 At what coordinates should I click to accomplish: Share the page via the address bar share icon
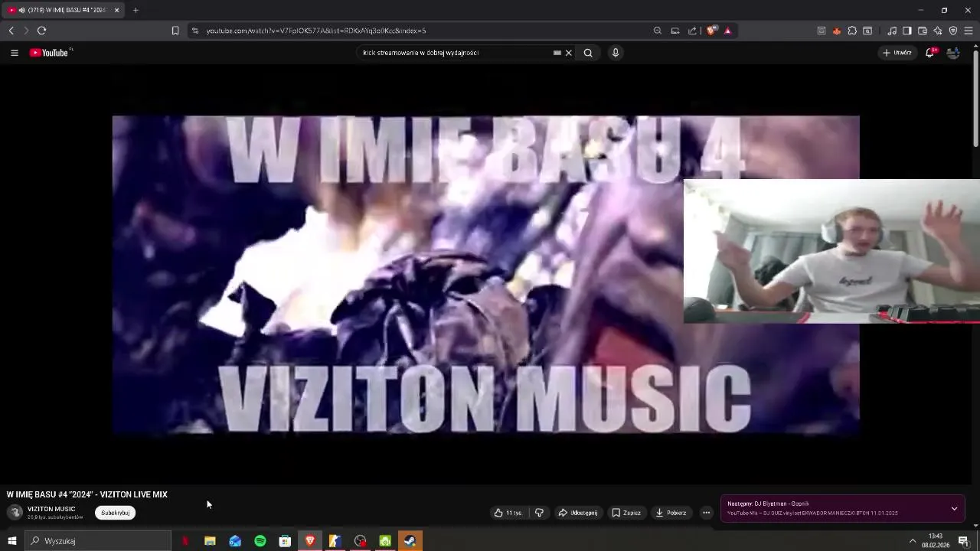692,31
